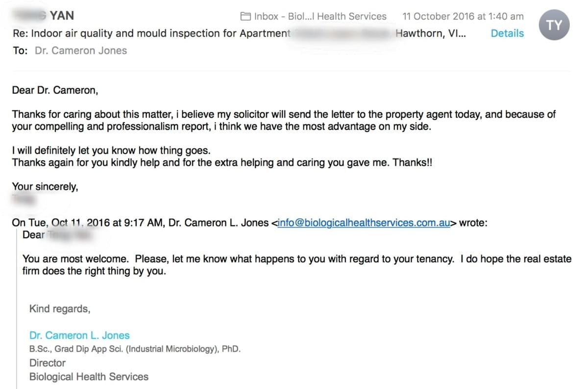Click Biological Health Services in the signature
This screenshot has width=588, height=389.
pos(89,377)
